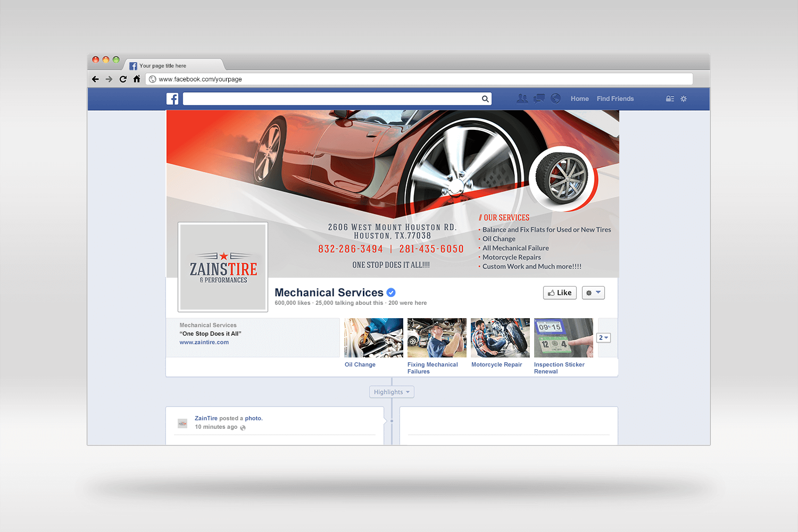Image resolution: width=798 pixels, height=532 pixels.
Task: Click the Motorcycle Repair label
Action: tap(497, 365)
